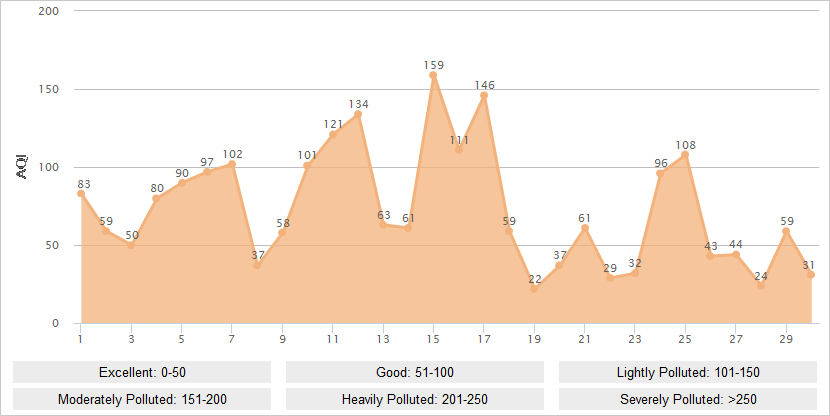Click the data point marker valued 102
The height and width of the screenshot is (416, 830).
tap(232, 164)
